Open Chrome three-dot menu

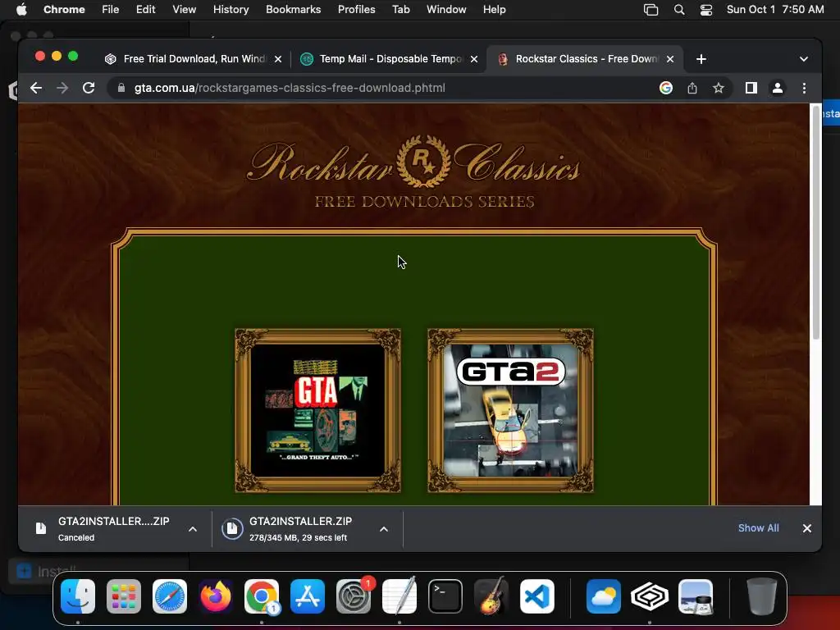(x=804, y=88)
